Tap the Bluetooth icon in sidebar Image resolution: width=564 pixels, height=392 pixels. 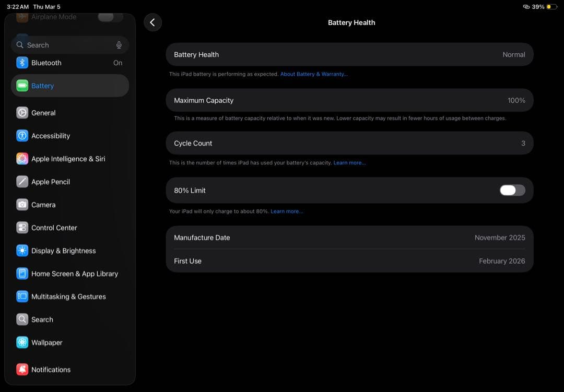[x=22, y=63]
